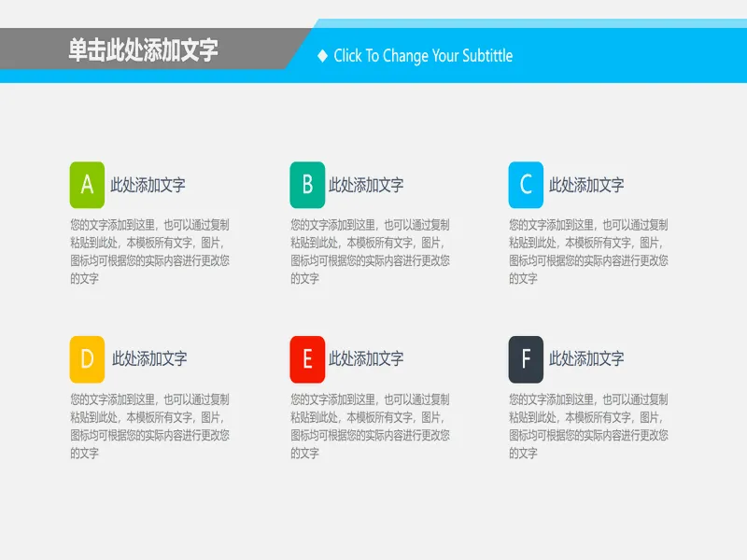This screenshot has height=560, width=747.
Task: Click the green A letter icon
Action: point(87,185)
